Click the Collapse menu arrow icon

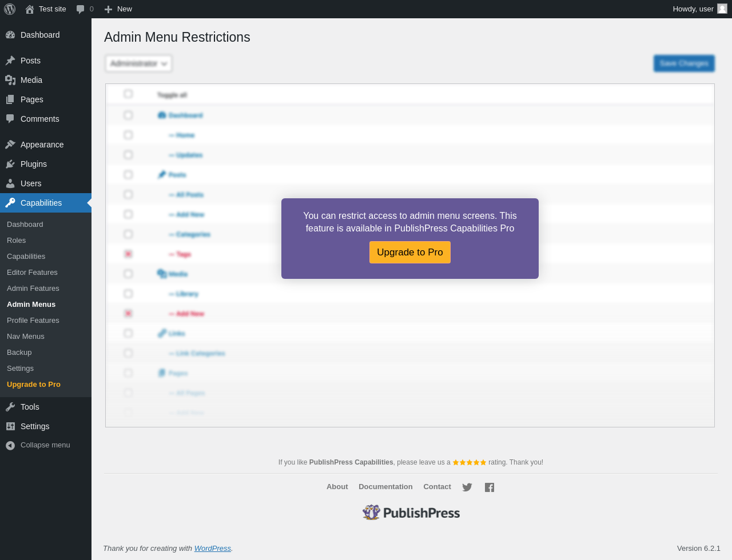click(x=10, y=445)
